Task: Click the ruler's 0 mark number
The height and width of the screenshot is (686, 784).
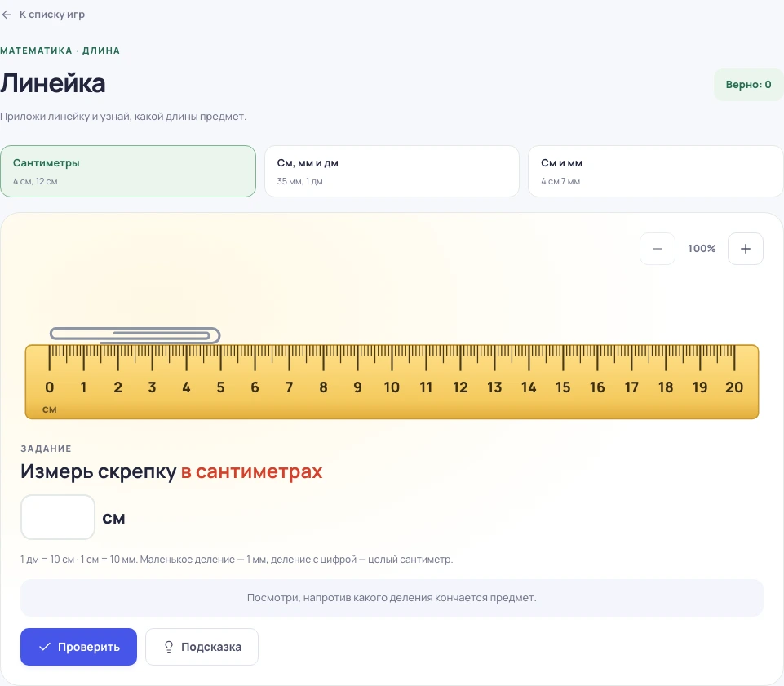Action: pos(49,387)
